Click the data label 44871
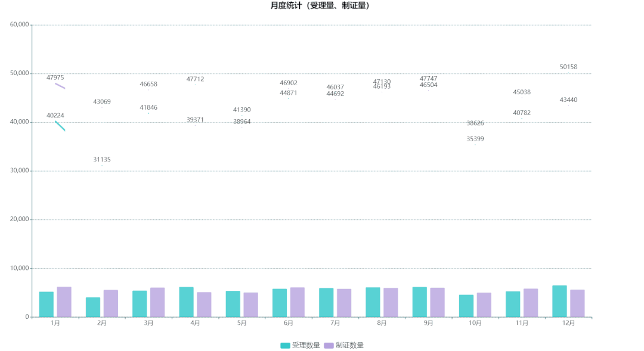 [289, 93]
